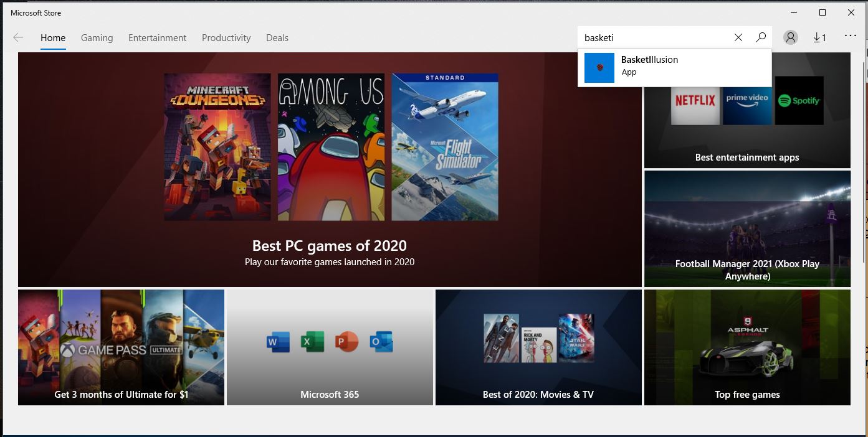Open the three-dot See more menu
Image resolution: width=868 pixels, height=437 pixels.
click(x=851, y=36)
